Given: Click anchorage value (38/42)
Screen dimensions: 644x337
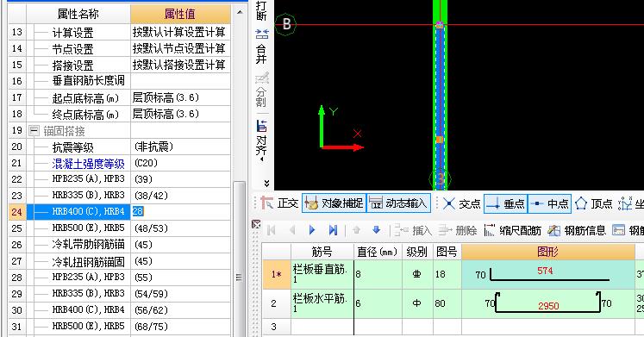Looking at the screenshot, I should point(180,196).
